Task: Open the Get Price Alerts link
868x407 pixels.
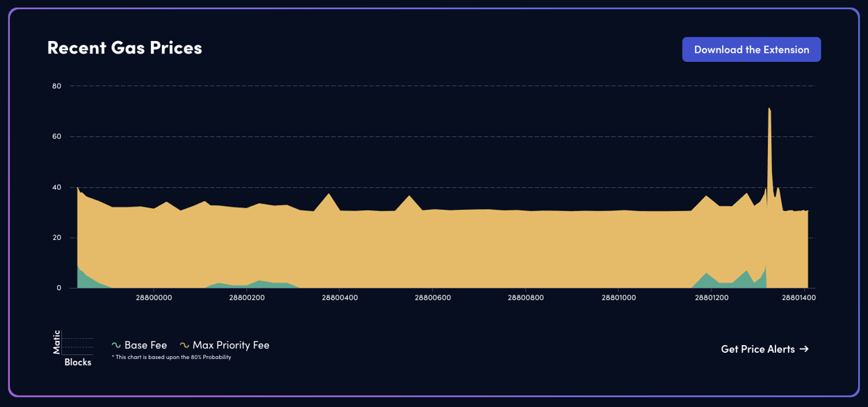Action: [x=757, y=349]
